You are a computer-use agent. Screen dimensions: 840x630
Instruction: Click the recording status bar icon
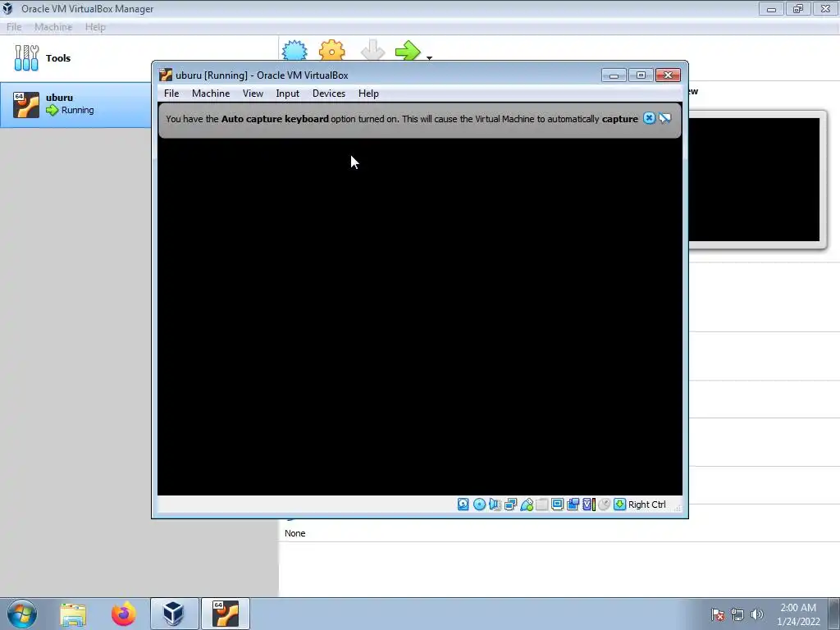pyautogui.click(x=573, y=504)
